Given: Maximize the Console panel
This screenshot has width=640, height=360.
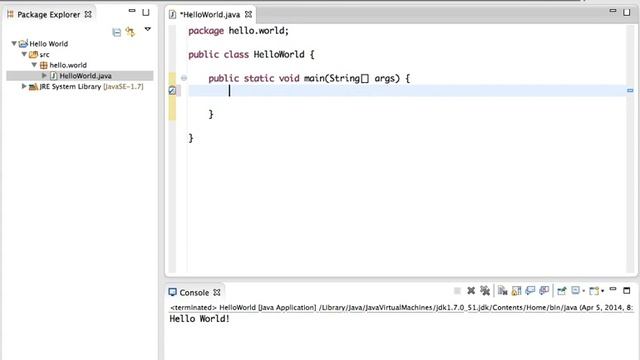Looking at the screenshot, I should pos(627,291).
